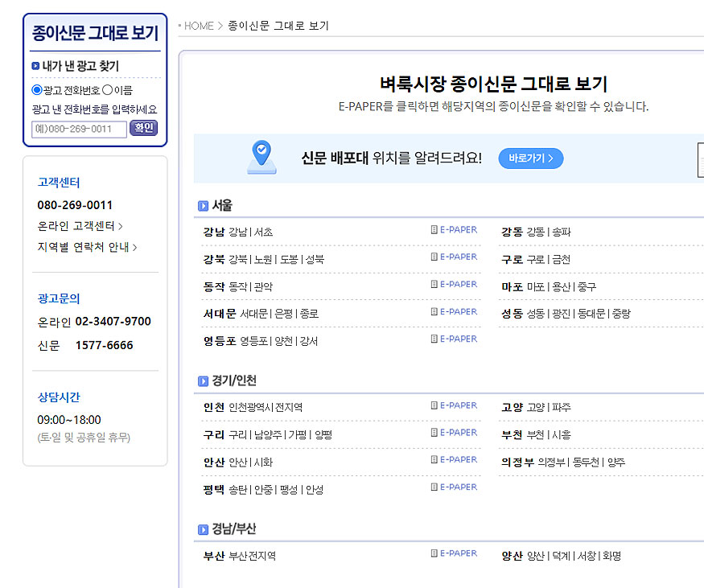Go to HOME breadcrumb
Screen dimensions: 704x588
(199, 26)
